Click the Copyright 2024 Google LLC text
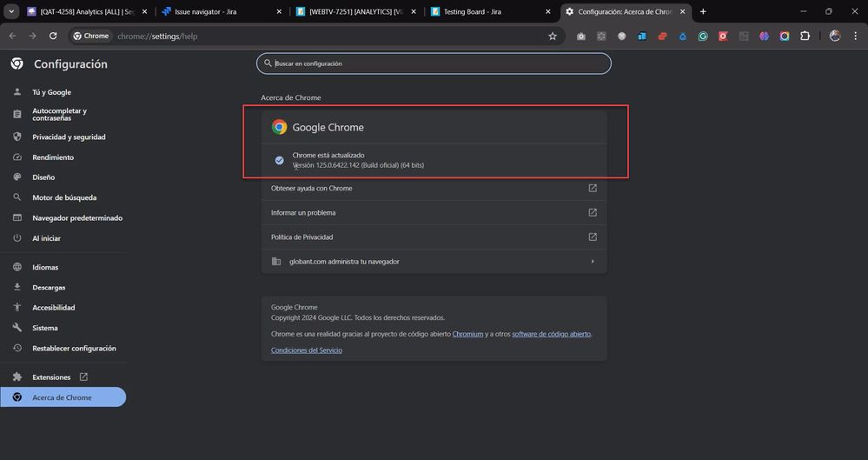The width and height of the screenshot is (868, 460). pos(358,318)
